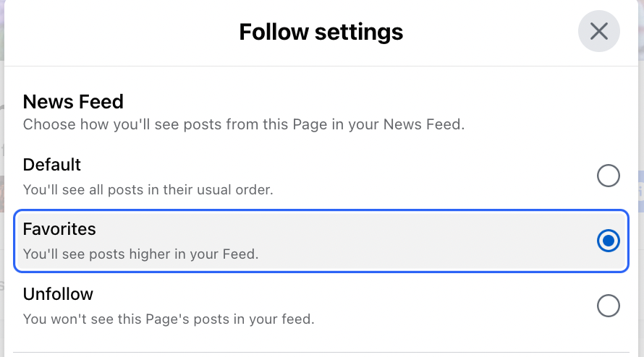The height and width of the screenshot is (357, 644).
Task: Click the Follow settings dialog title
Action: [321, 32]
